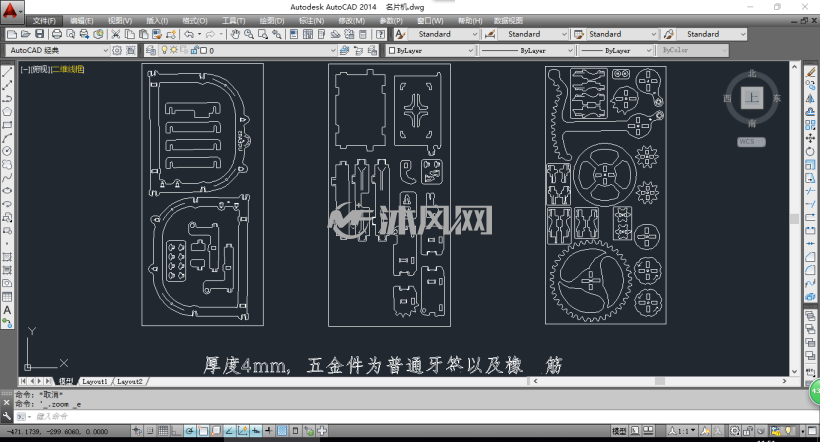This screenshot has height=442, width=820.
Task: Toggle Object Snap in status bar
Action: pyautogui.click(x=202, y=431)
